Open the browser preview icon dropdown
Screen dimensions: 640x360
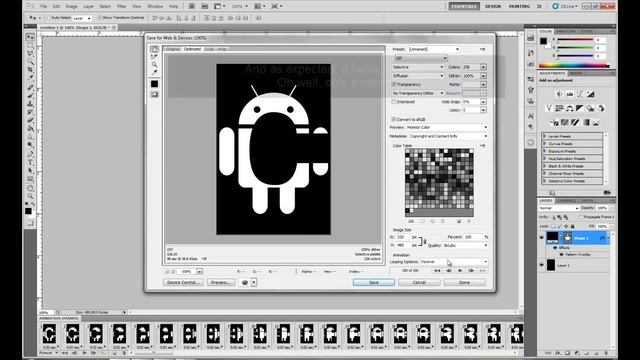point(254,282)
